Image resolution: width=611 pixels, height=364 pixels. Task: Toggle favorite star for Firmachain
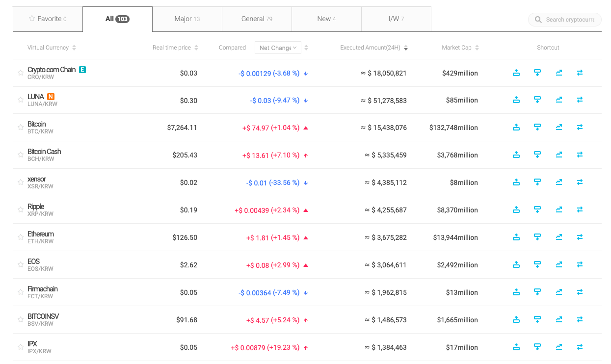point(21,292)
